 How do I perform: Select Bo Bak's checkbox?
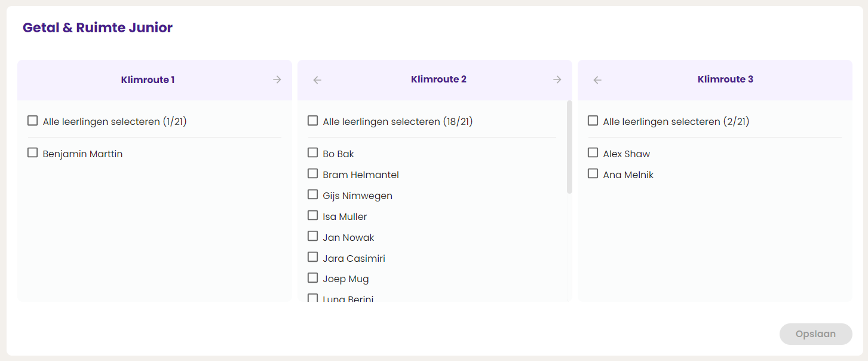coord(312,152)
